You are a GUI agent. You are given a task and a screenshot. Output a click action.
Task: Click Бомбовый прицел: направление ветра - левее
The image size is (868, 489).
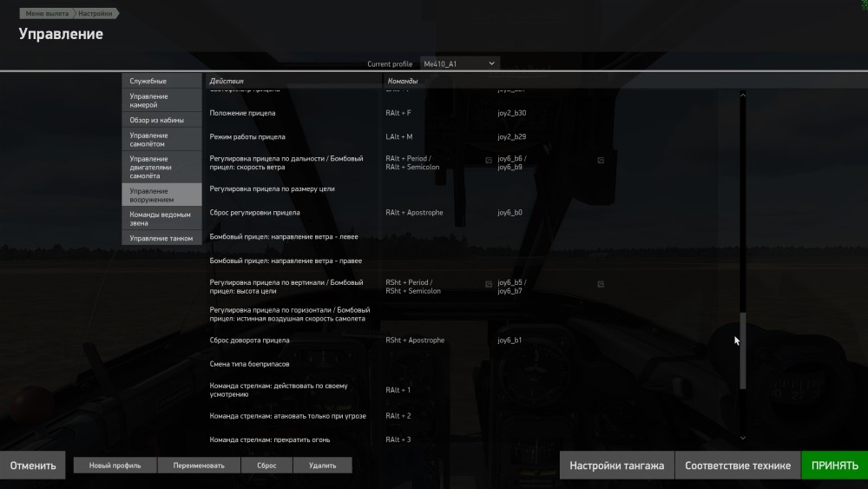(x=284, y=237)
